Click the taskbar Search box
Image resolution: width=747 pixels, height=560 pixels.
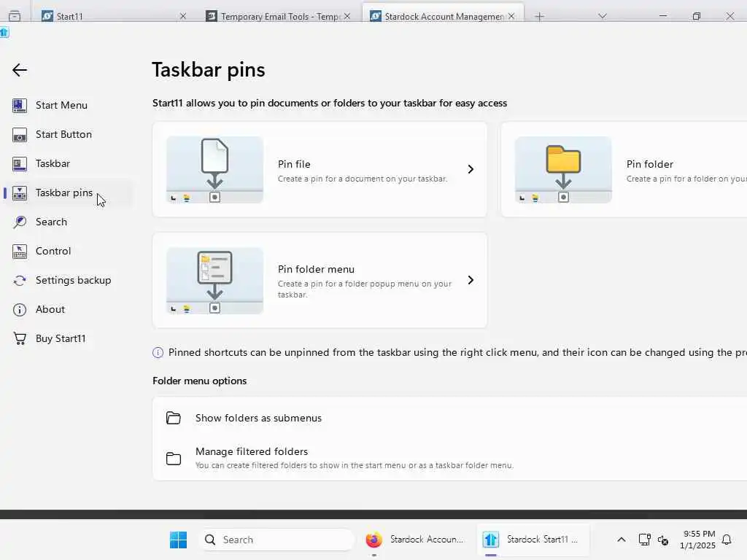[276, 540]
